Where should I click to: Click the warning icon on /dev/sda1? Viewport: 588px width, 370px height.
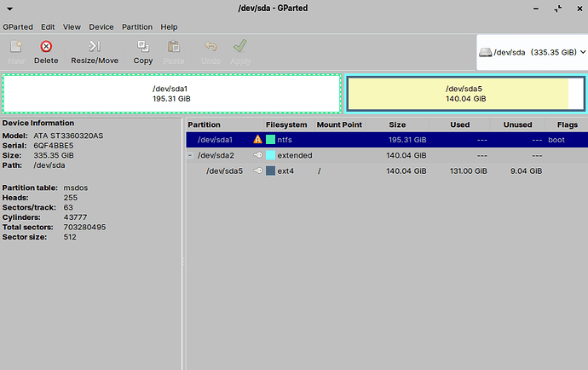pos(257,140)
